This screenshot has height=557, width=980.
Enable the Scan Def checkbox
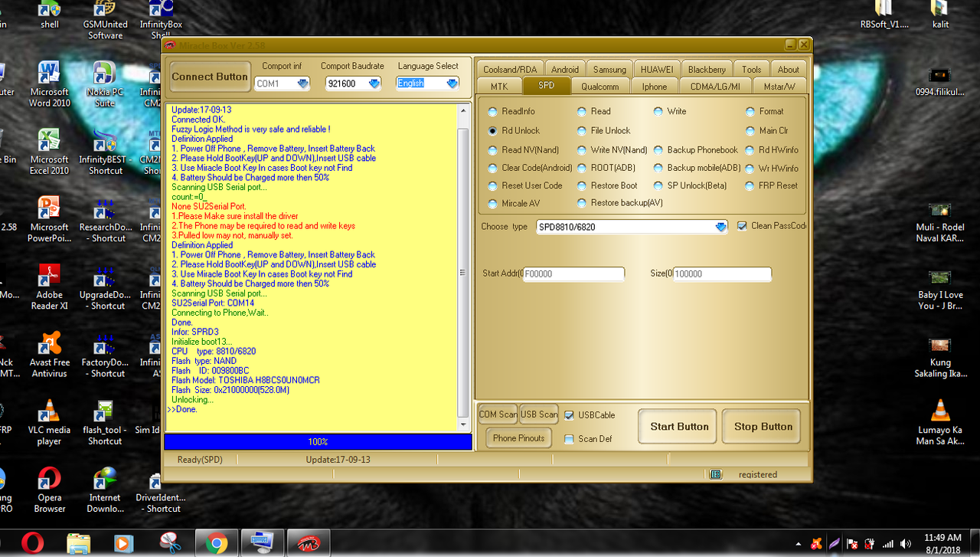pos(588,439)
